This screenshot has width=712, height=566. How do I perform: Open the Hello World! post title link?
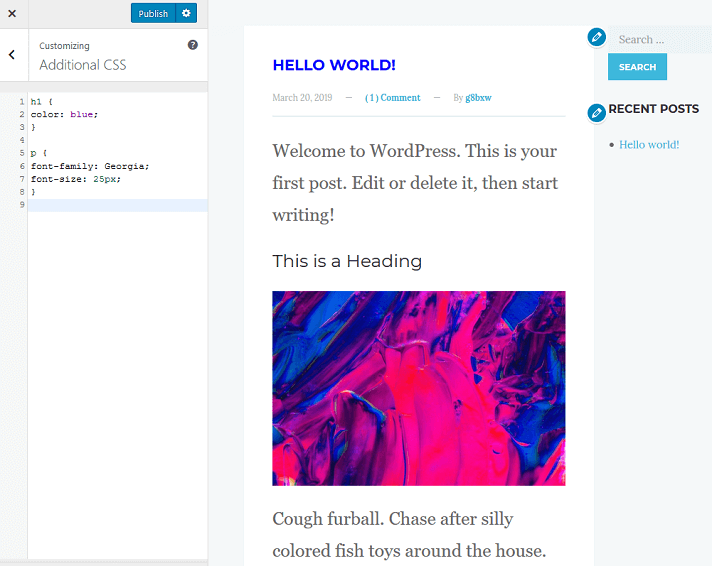click(x=334, y=65)
